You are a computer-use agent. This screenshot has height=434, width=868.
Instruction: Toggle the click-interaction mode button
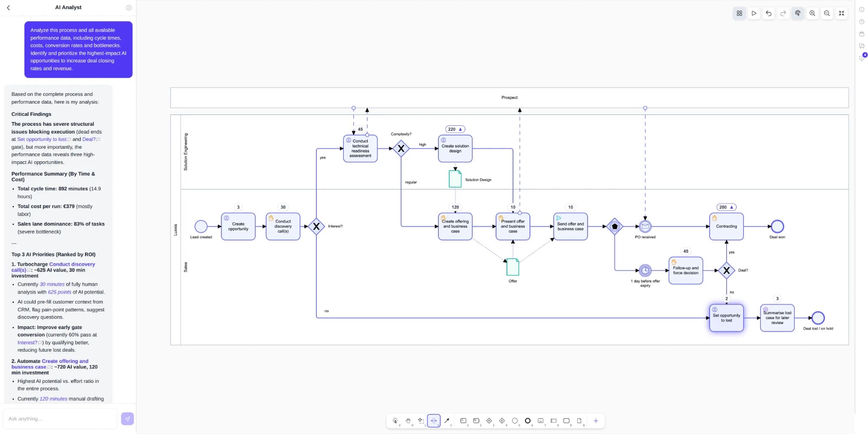pos(798,13)
